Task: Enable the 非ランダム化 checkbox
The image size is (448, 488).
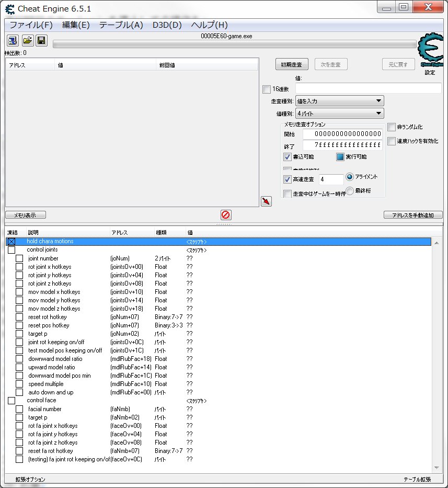Action: click(392, 127)
